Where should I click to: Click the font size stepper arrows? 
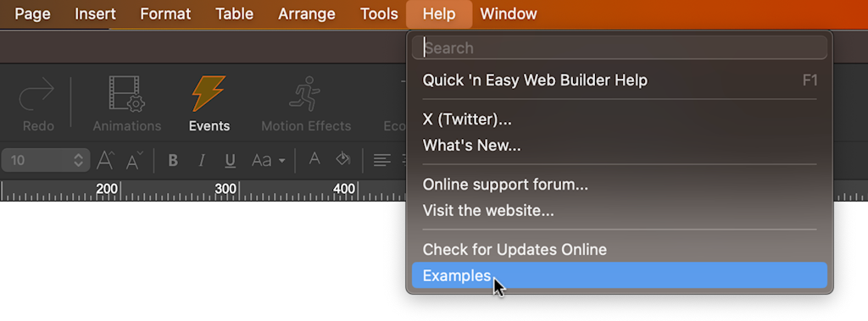[x=78, y=161]
